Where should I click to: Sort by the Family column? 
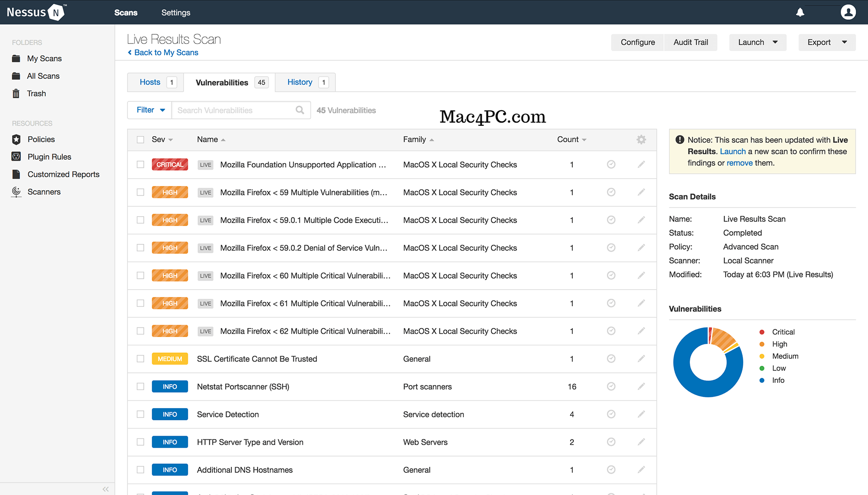click(419, 139)
